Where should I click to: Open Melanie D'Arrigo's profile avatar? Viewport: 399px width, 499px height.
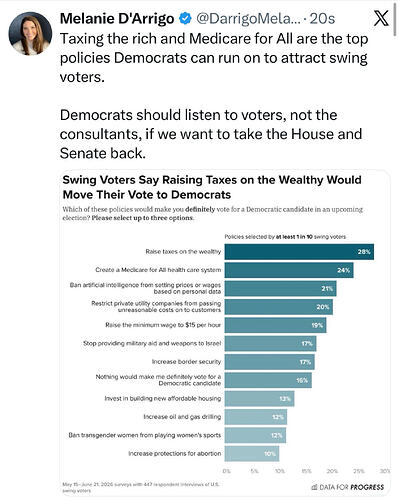tap(30, 33)
